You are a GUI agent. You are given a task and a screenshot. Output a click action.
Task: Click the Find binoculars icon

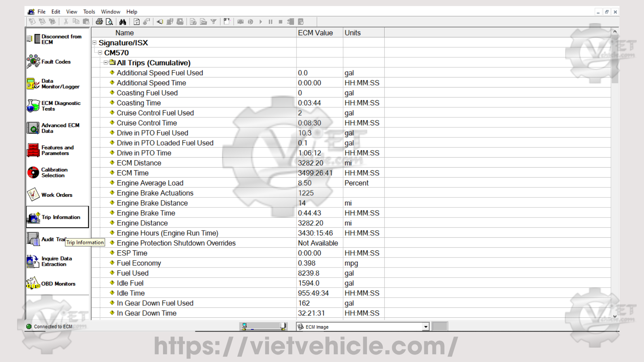click(x=122, y=22)
